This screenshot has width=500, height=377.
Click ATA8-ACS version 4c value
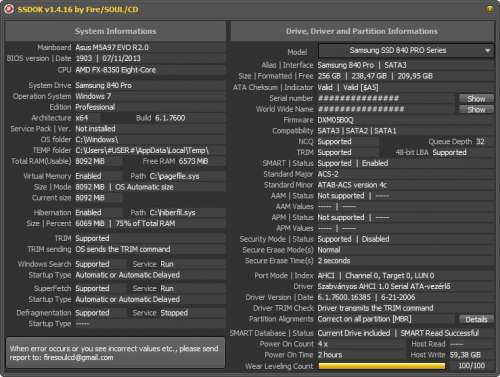(352, 185)
